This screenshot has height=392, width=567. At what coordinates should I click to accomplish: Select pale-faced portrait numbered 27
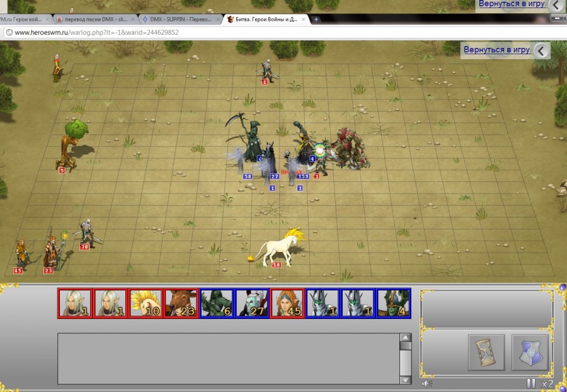(252, 303)
